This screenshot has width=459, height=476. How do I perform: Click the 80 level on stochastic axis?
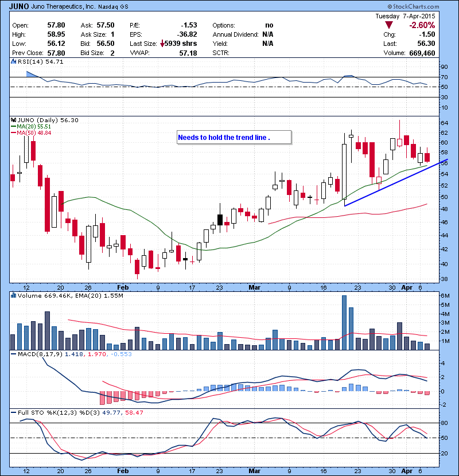pyautogui.click(x=444, y=423)
